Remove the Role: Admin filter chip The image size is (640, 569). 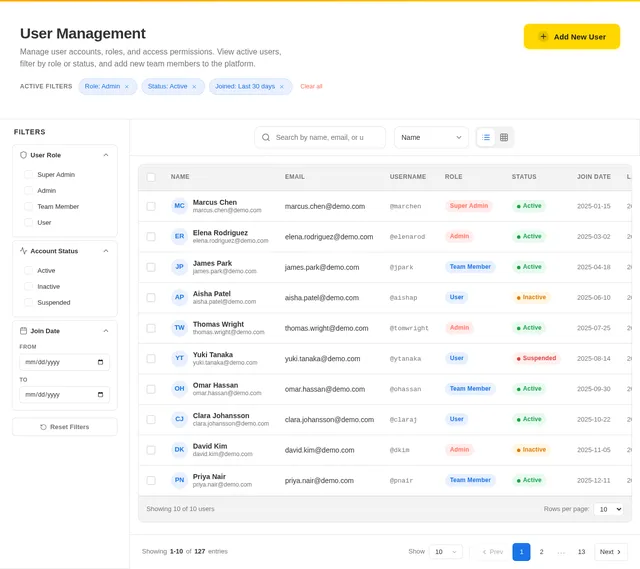pos(127,87)
